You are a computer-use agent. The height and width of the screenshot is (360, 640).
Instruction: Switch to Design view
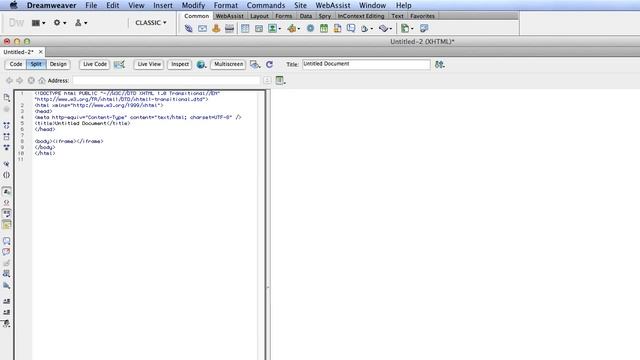pos(58,64)
